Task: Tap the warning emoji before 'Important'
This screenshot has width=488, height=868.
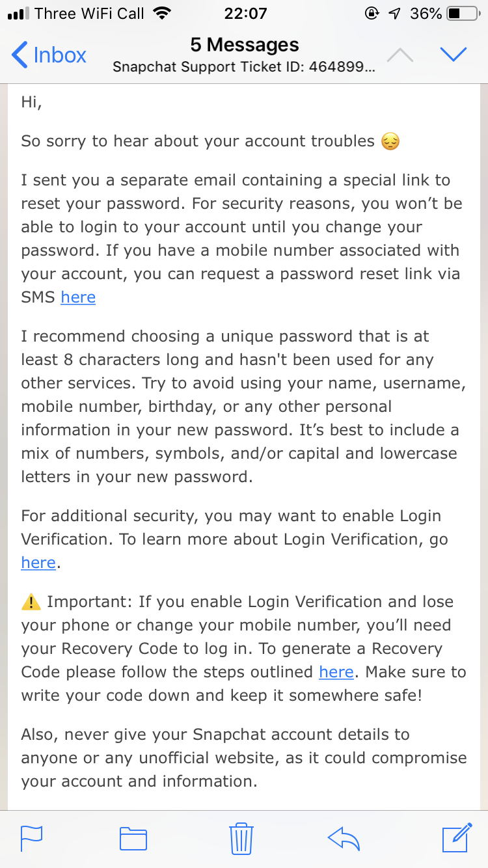Action: tap(31, 603)
